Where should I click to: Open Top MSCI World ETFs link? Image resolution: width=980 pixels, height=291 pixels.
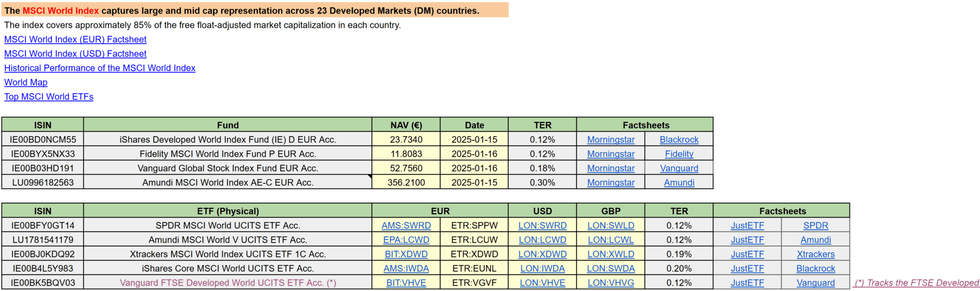click(49, 97)
